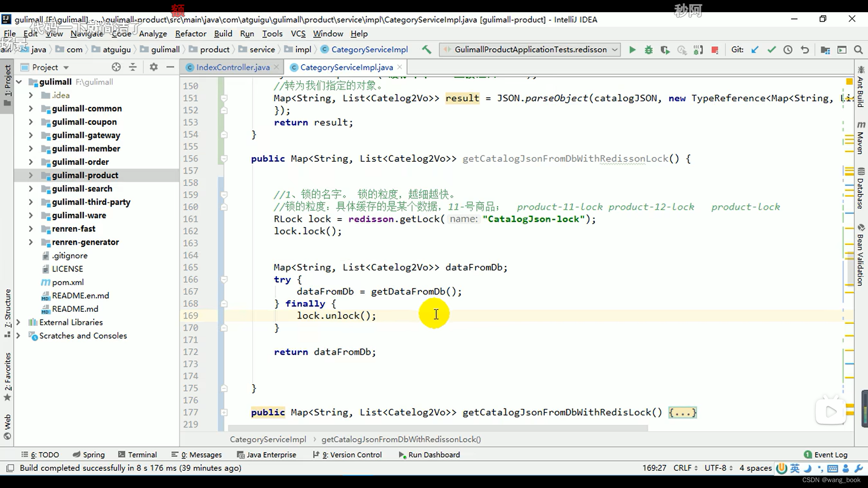
Task: Expand External Libraries node
Action: tap(19, 322)
